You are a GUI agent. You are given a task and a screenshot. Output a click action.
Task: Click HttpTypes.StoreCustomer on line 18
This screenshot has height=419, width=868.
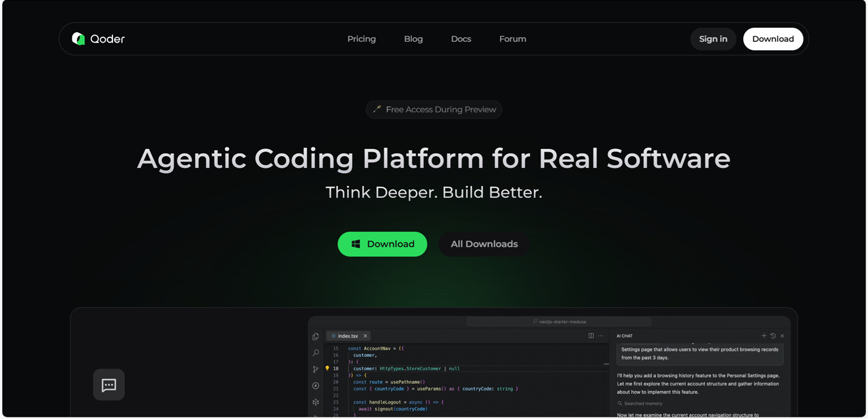pos(410,369)
